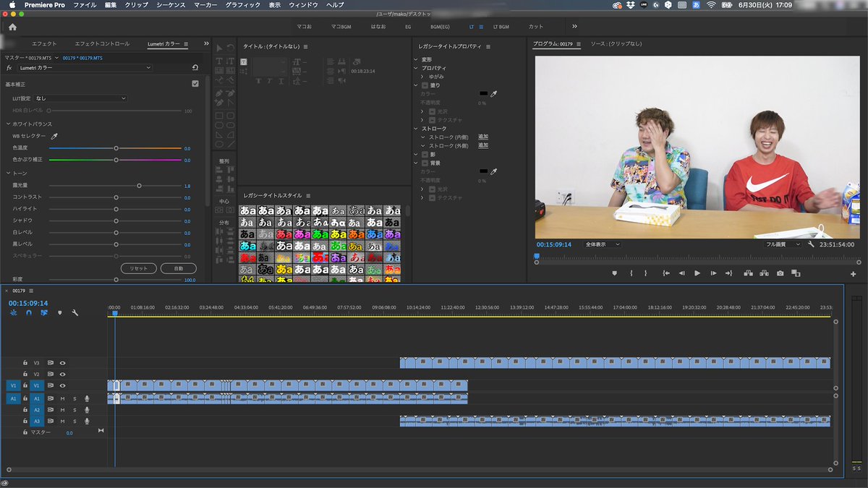
Task: Mark In point button
Action: [x=631, y=273]
